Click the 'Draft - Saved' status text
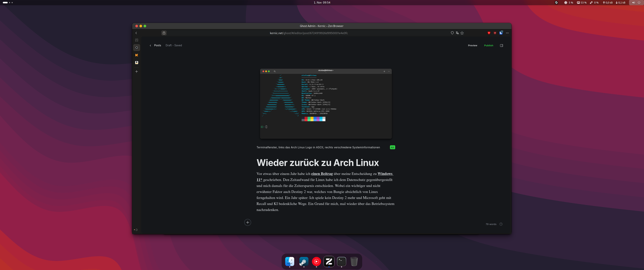 click(x=174, y=45)
